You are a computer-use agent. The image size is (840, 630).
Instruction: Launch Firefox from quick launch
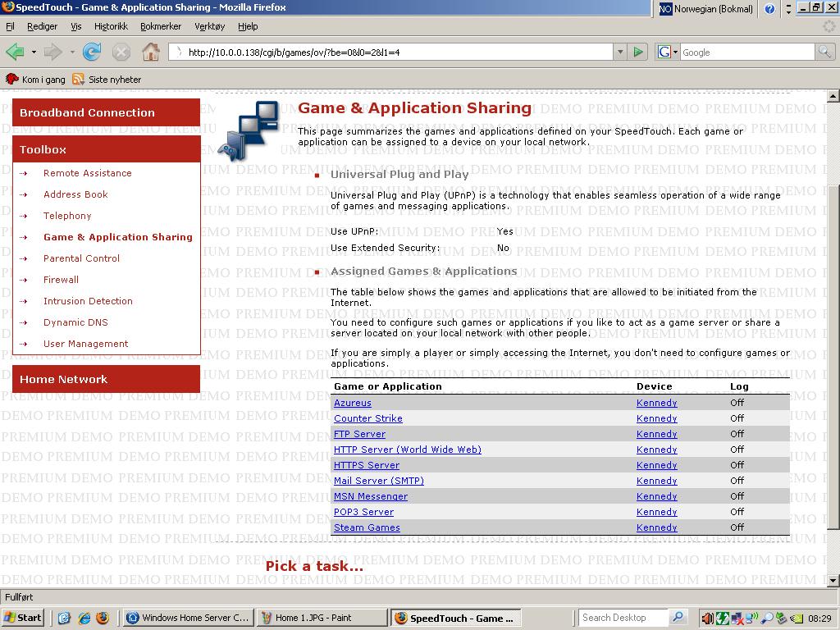click(103, 618)
